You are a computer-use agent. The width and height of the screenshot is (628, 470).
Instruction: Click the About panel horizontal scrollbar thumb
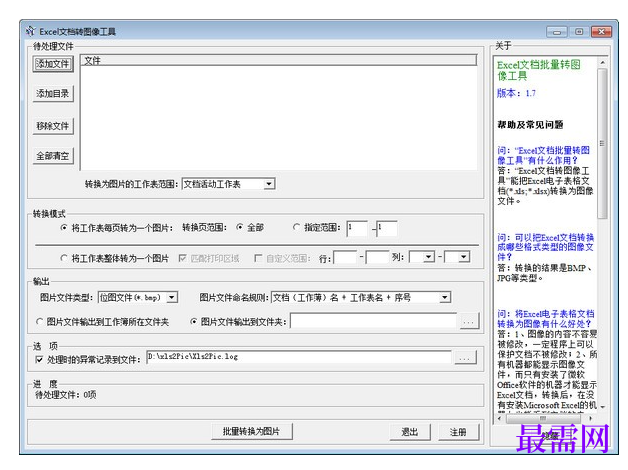[x=543, y=418]
